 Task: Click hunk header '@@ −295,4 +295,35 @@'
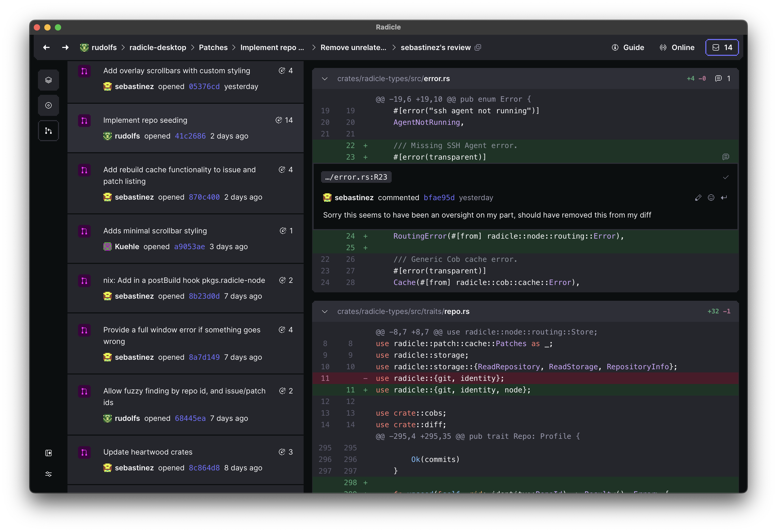click(478, 436)
